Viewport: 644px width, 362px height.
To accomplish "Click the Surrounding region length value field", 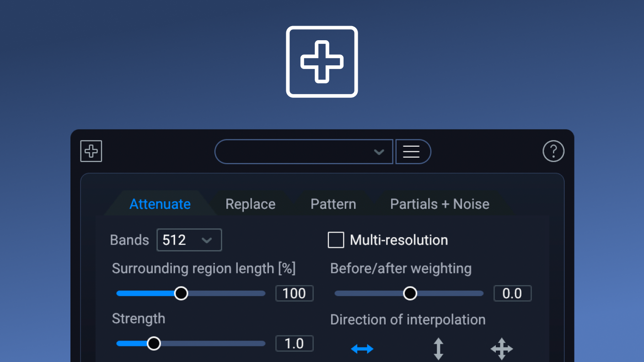I will 294,293.
